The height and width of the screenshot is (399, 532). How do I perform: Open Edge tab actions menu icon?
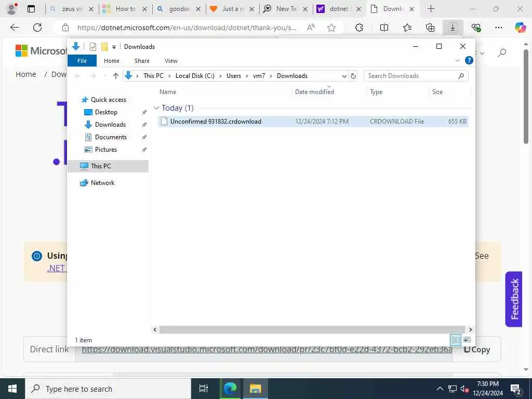point(31,9)
